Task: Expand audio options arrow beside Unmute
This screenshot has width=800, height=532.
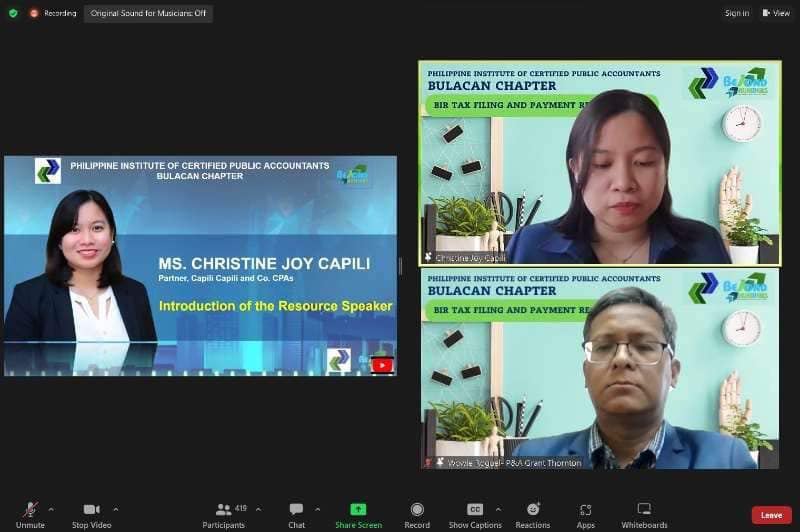Action: [x=51, y=509]
